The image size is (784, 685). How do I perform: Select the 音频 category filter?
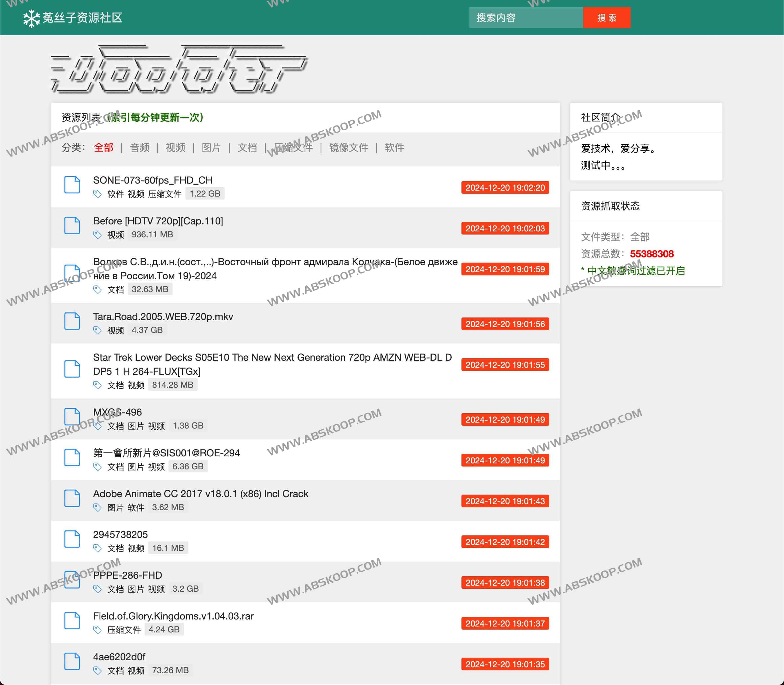click(139, 148)
